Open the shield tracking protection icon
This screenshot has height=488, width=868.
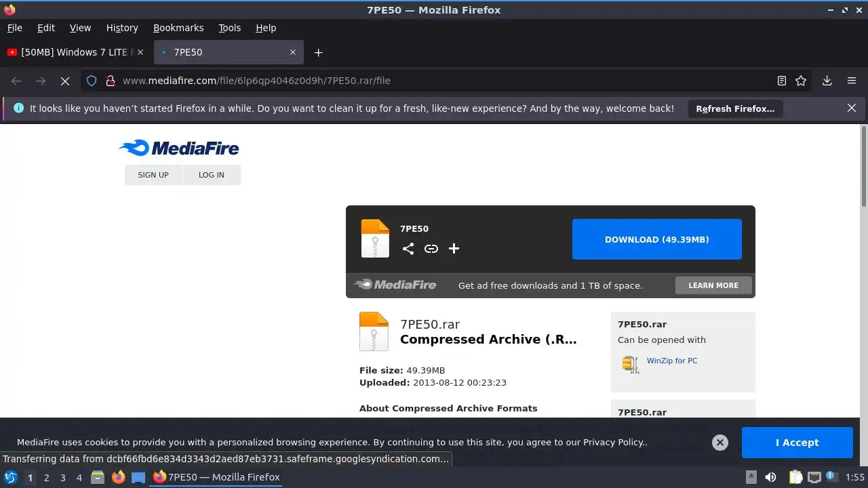pyautogui.click(x=92, y=81)
